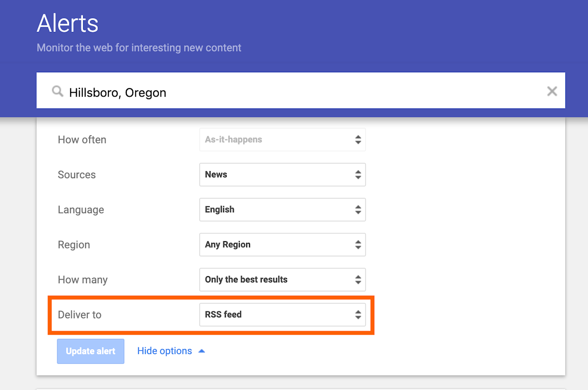The image size is (588, 390).
Task: Open the Any Region dropdown
Action: coord(282,245)
